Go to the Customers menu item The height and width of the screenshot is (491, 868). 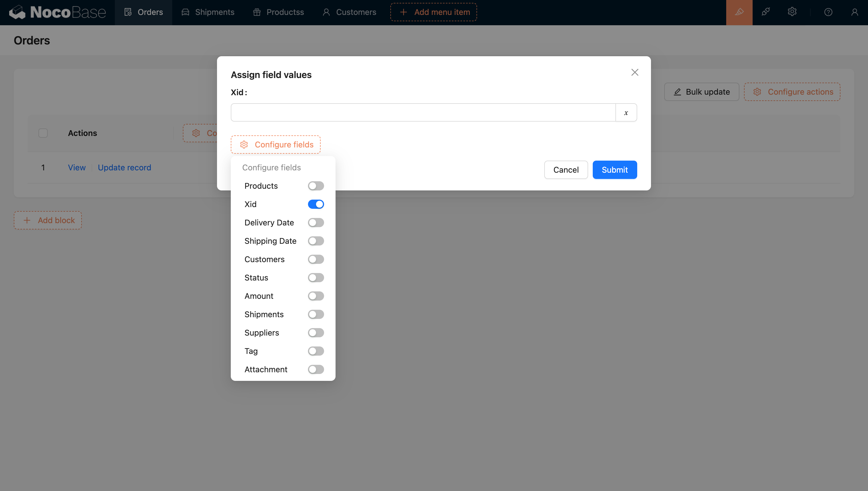(349, 12)
